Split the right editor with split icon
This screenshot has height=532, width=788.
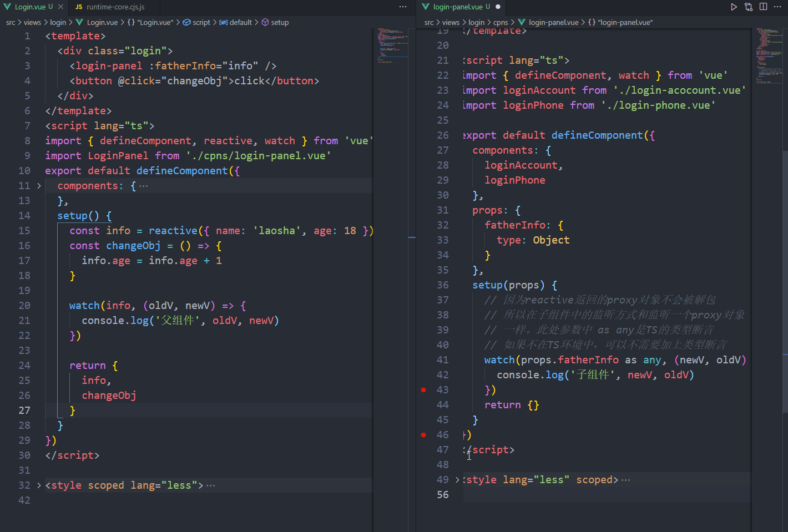[x=763, y=7]
